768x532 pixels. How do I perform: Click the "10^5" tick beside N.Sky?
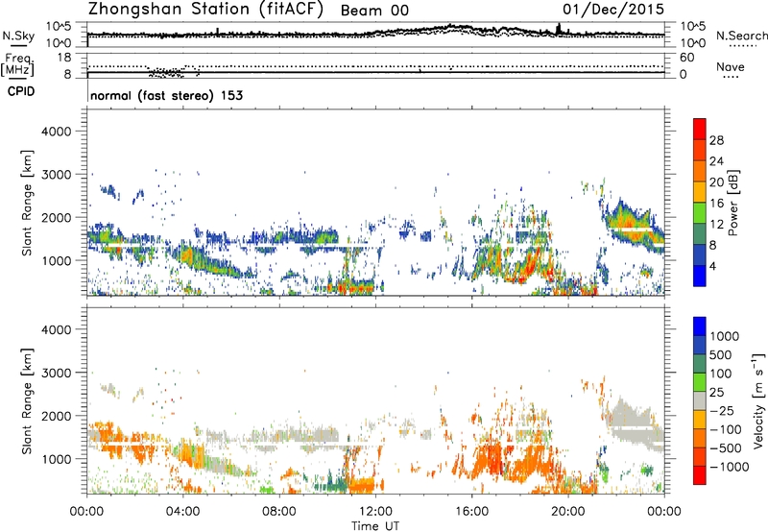pyautogui.click(x=59, y=27)
